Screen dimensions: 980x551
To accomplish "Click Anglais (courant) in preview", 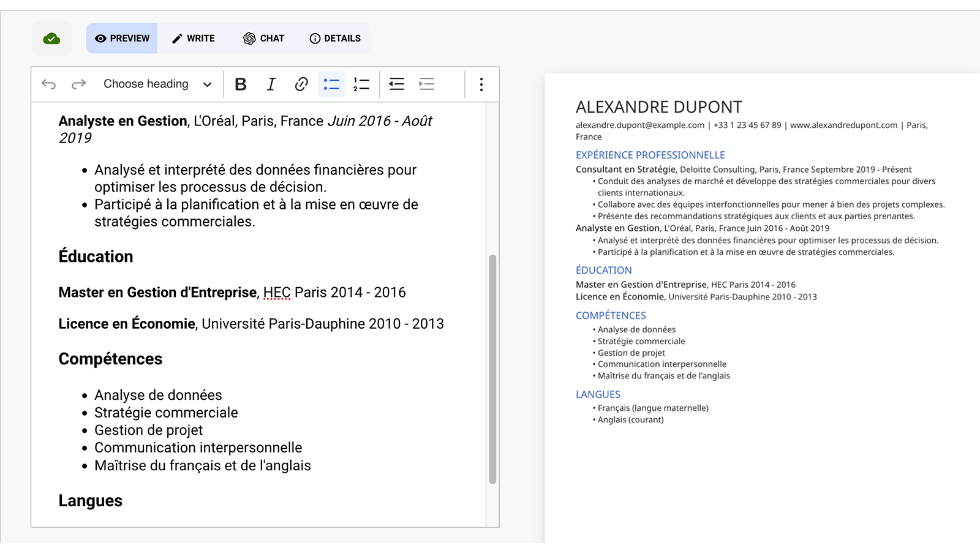I will [630, 419].
